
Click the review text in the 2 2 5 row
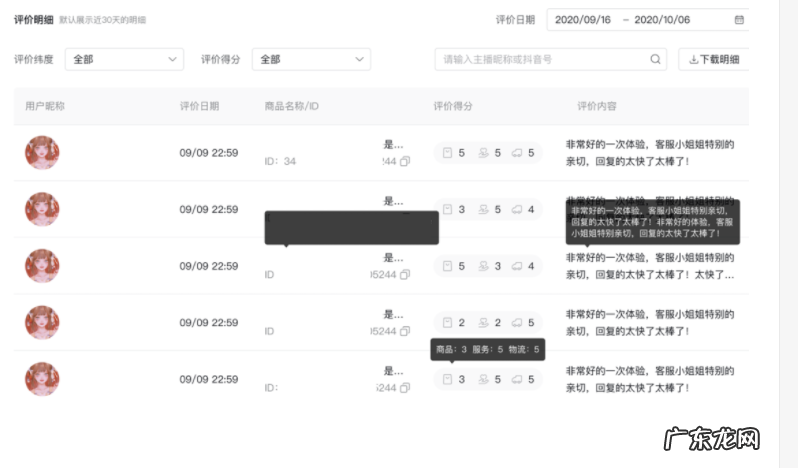(650, 323)
